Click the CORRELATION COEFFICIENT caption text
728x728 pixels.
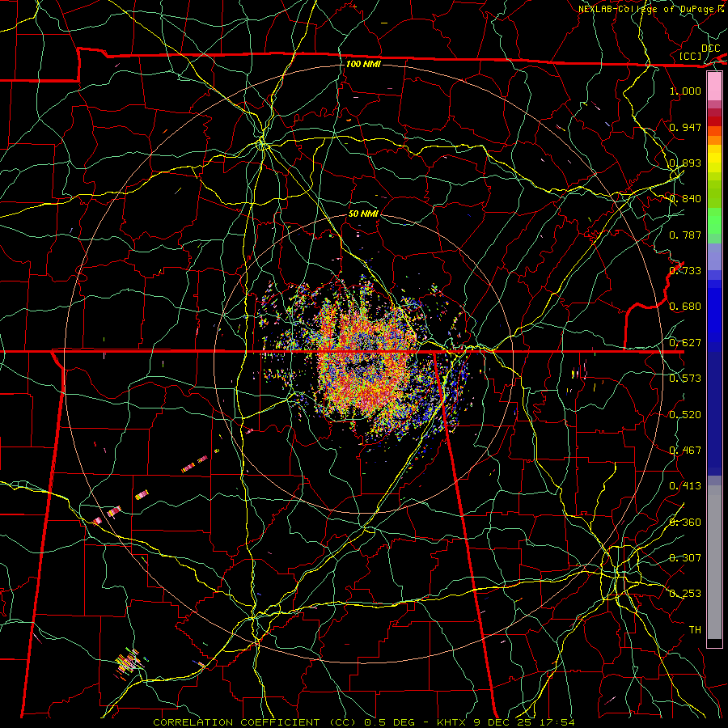[236, 722]
